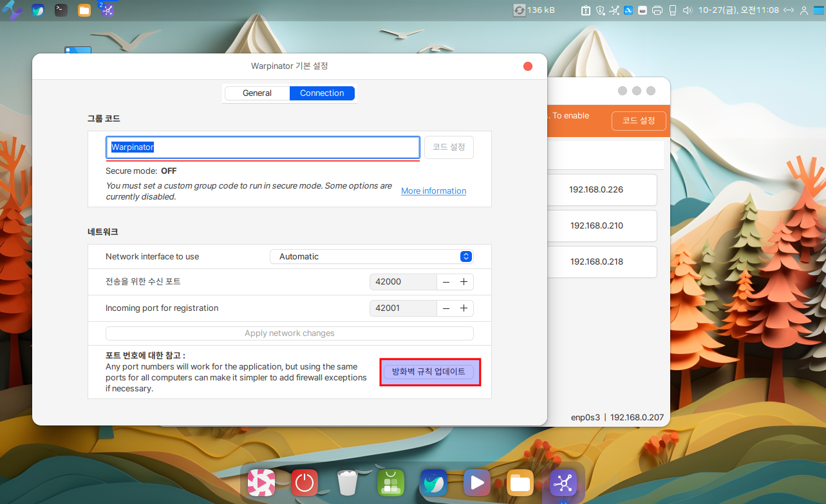Click the red power icon in dock
Viewport: 826px width, 504px height.
click(304, 483)
